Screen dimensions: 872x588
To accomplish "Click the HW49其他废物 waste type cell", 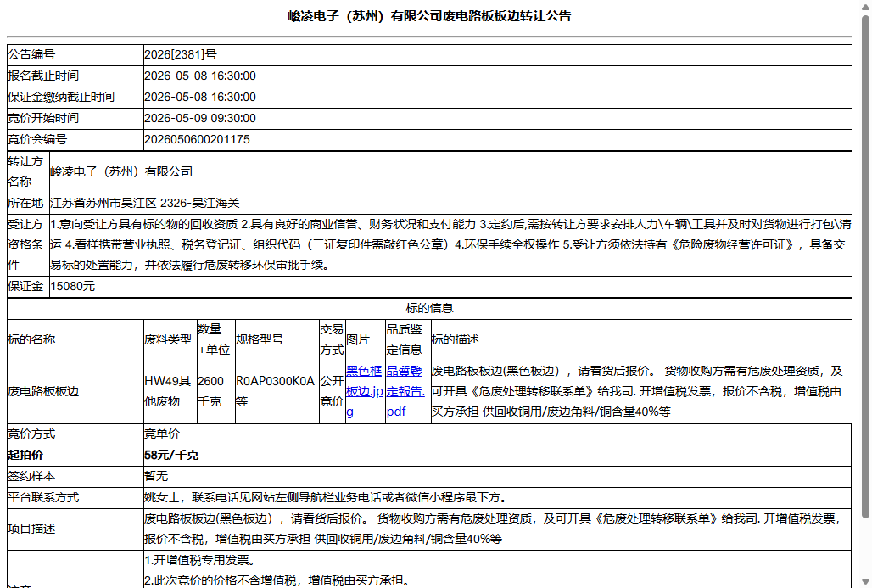I will coord(170,392).
